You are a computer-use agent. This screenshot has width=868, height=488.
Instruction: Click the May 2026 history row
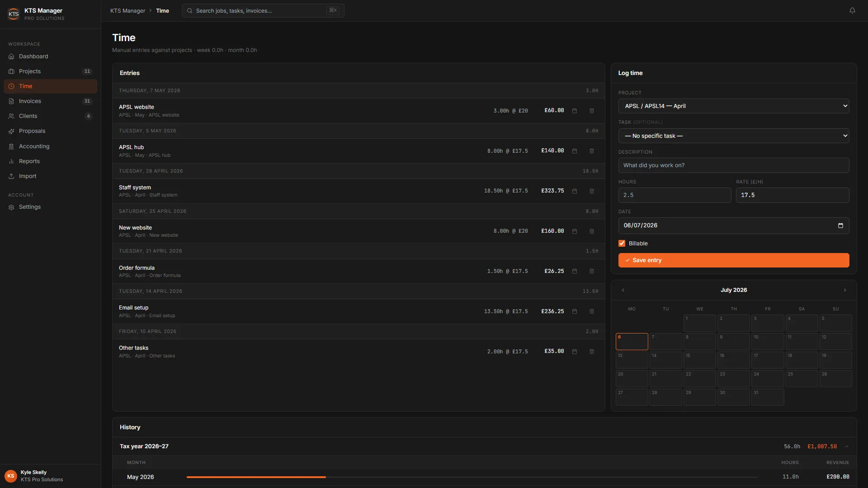(484, 477)
